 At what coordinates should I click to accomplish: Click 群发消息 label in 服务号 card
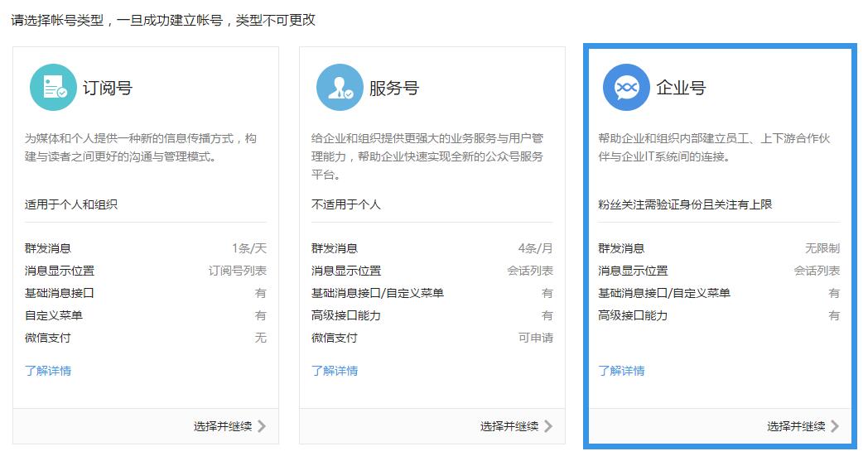[335, 248]
